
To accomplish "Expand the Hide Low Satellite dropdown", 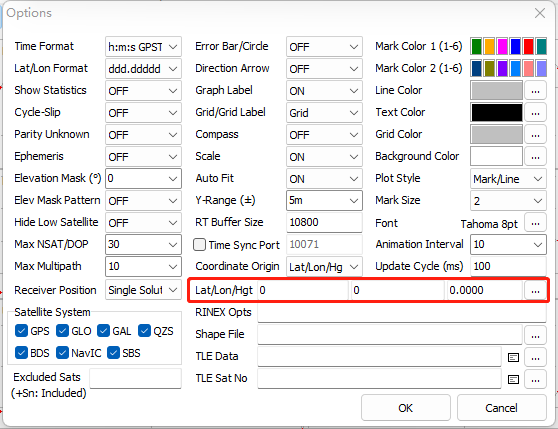I will pyautogui.click(x=143, y=223).
